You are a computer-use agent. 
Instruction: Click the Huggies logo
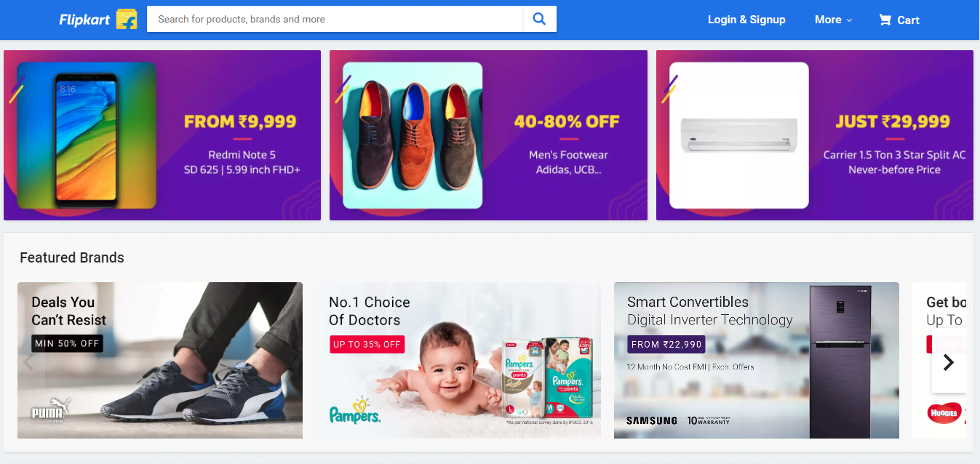click(944, 414)
